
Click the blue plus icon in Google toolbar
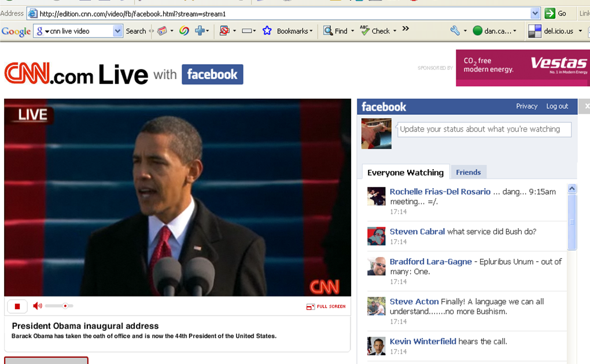pos(200,31)
